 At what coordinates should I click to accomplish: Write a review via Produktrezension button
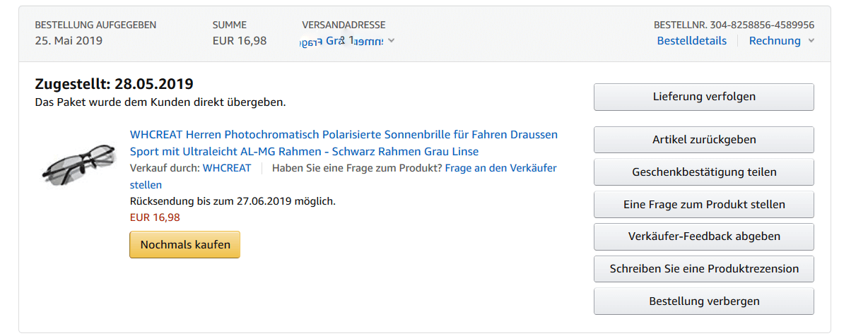703,269
